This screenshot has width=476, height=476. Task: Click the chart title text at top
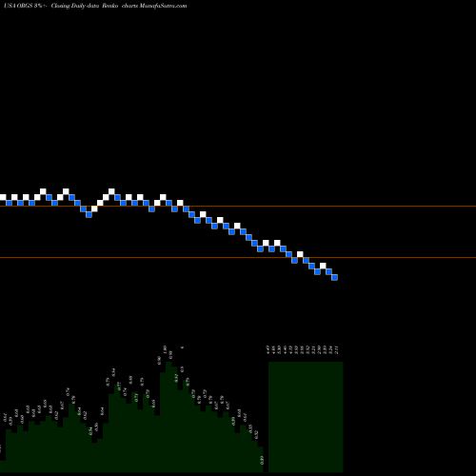click(x=95, y=6)
